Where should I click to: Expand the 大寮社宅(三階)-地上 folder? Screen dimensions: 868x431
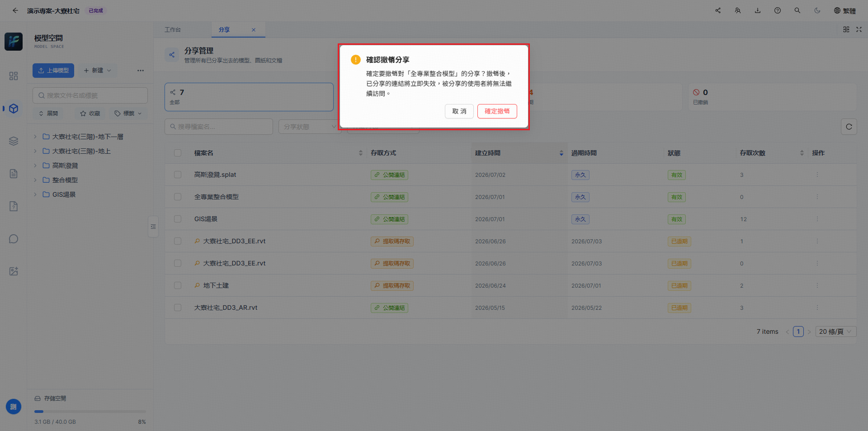(x=35, y=151)
